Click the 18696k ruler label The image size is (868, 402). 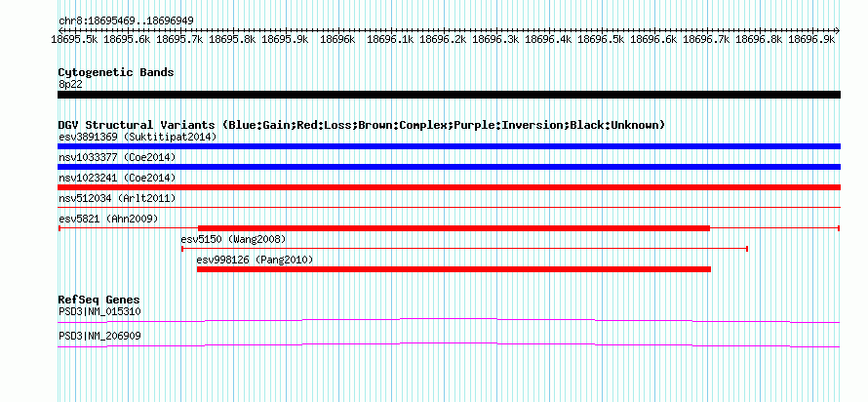click(x=337, y=40)
